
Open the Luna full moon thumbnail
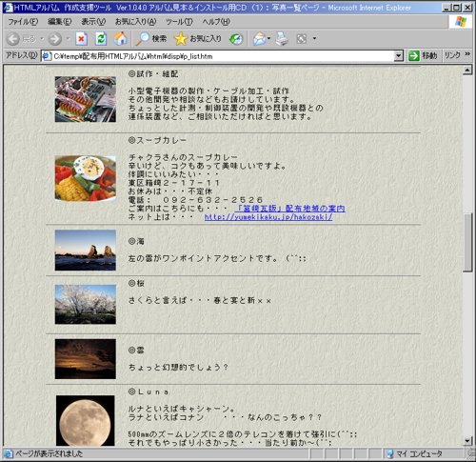click(86, 420)
